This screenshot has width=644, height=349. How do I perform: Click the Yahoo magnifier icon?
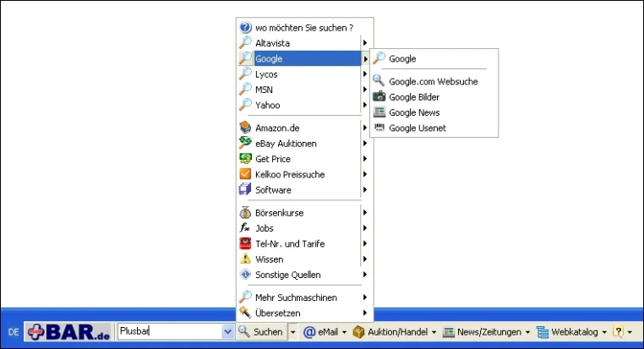pos(245,105)
